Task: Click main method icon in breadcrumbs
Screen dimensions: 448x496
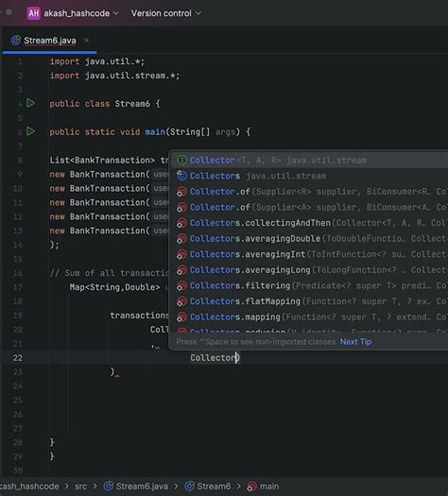Action: point(251,487)
